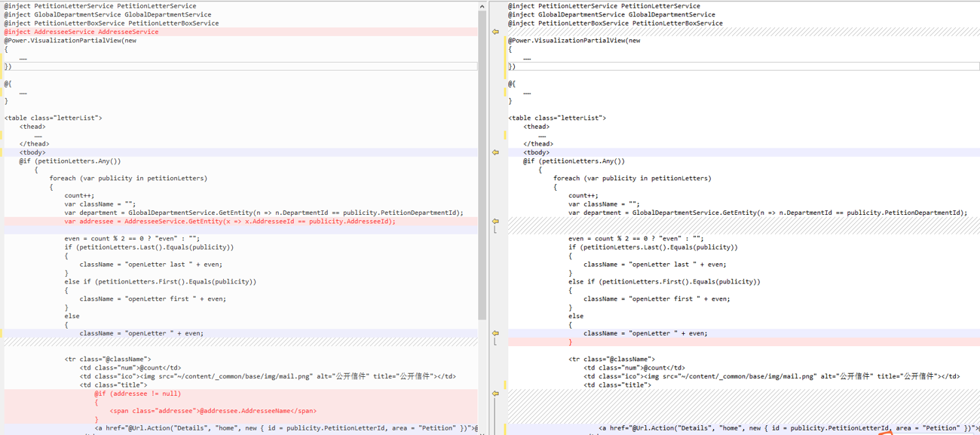The width and height of the screenshot is (980, 435).
Task: Click merge arrow next to right pane tbody line
Action: coord(495,152)
